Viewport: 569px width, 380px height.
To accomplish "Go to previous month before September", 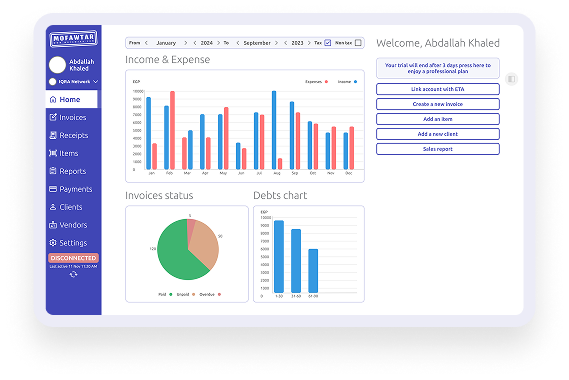I will point(238,43).
